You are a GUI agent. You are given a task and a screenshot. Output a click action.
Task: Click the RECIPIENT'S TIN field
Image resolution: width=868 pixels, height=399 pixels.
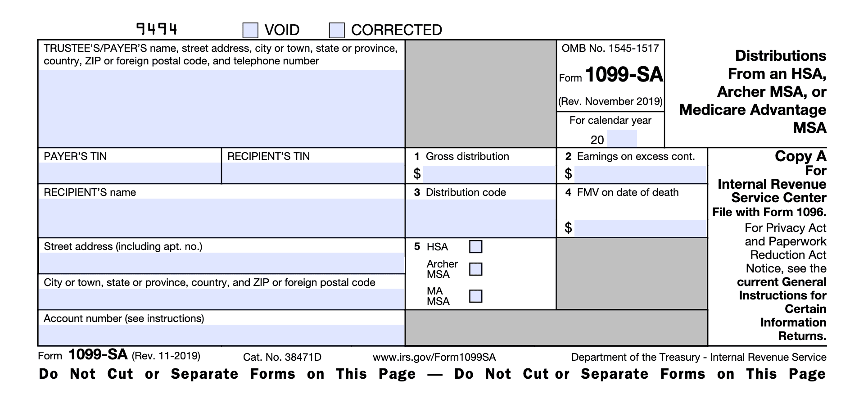point(313,173)
